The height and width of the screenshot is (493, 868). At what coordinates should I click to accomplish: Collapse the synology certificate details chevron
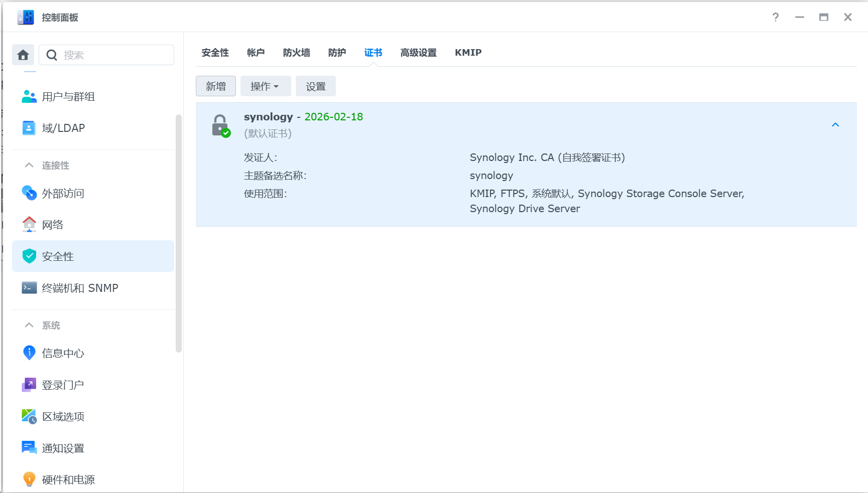pyautogui.click(x=835, y=124)
